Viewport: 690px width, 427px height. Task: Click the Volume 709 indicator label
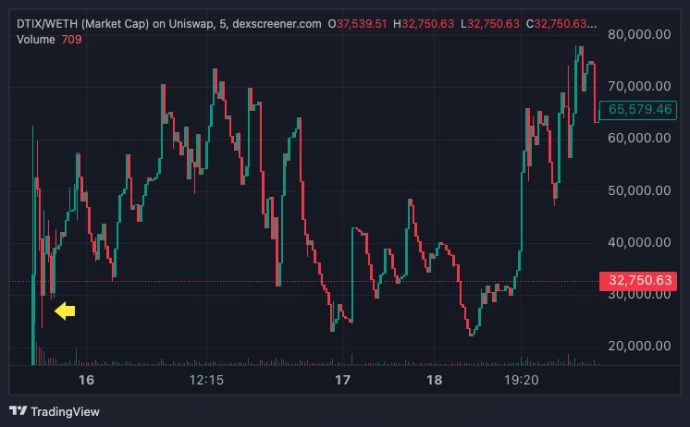49,40
